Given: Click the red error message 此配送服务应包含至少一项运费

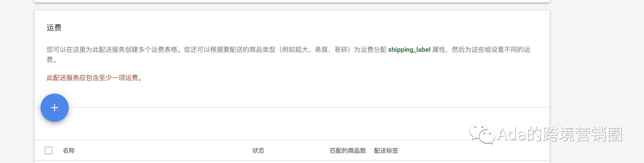Looking at the screenshot, I should coord(95,78).
